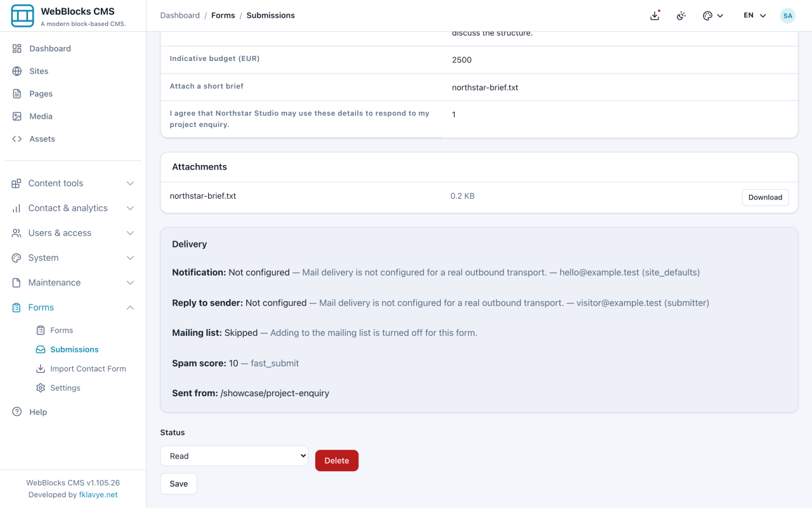Open the theme palette icon menu
This screenshot has height=508, width=812.
coord(713,15)
